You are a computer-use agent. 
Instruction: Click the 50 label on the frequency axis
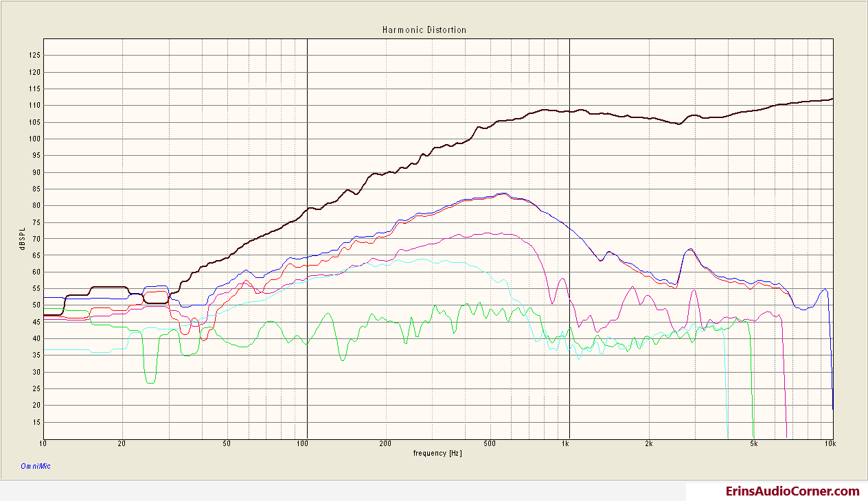(x=227, y=444)
